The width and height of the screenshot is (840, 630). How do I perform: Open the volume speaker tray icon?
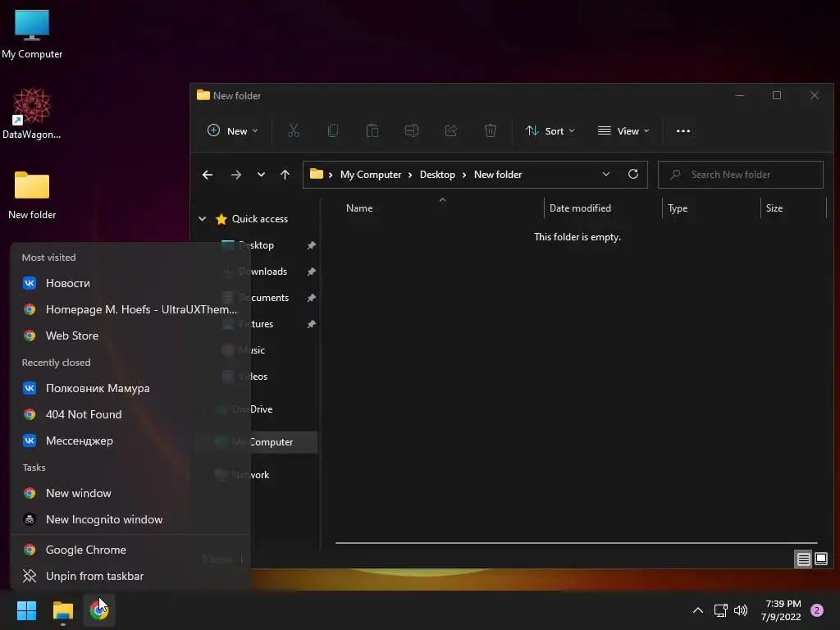741,610
